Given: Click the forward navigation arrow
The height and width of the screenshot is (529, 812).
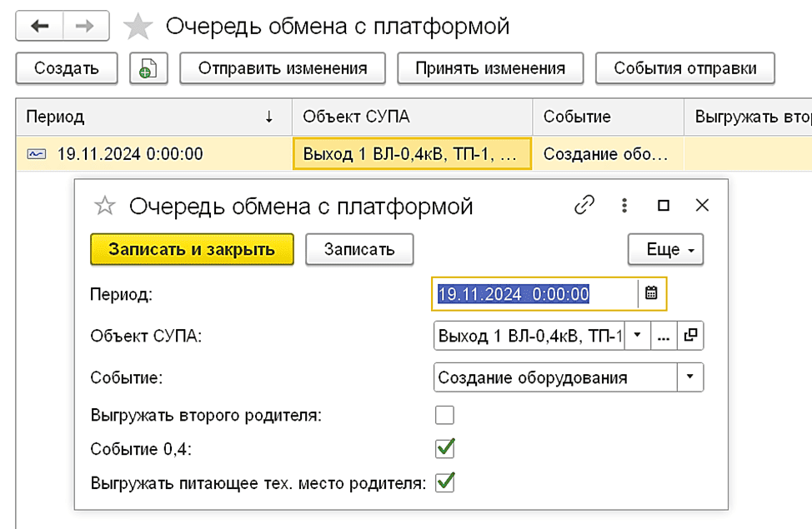Looking at the screenshot, I should coord(84,27).
